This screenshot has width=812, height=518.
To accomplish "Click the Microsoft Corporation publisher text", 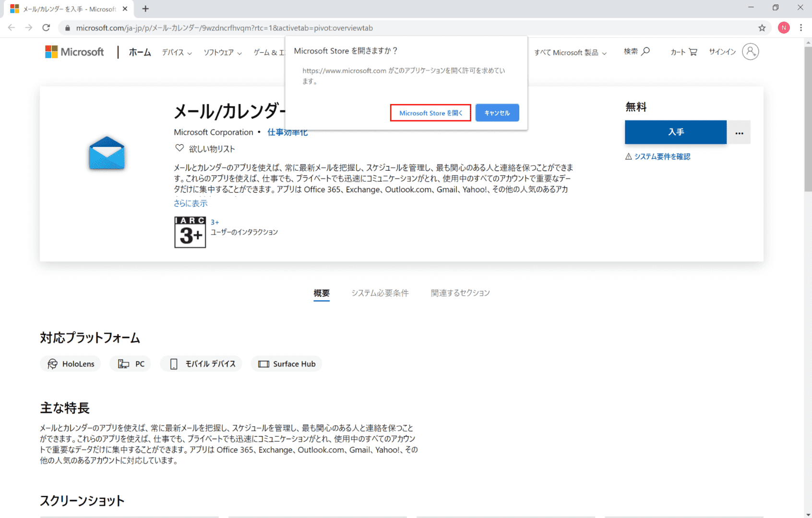I will [x=214, y=132].
